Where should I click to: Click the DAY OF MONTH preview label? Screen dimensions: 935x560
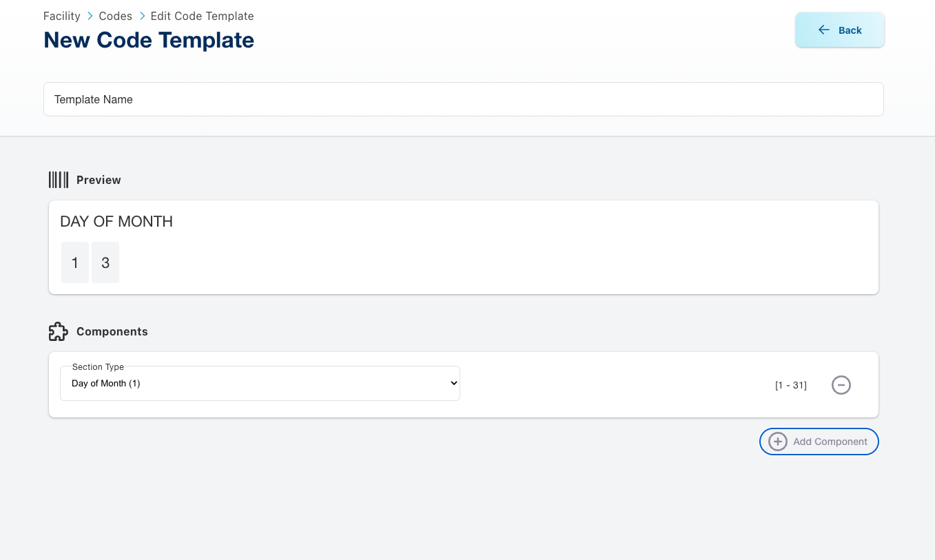[116, 221]
